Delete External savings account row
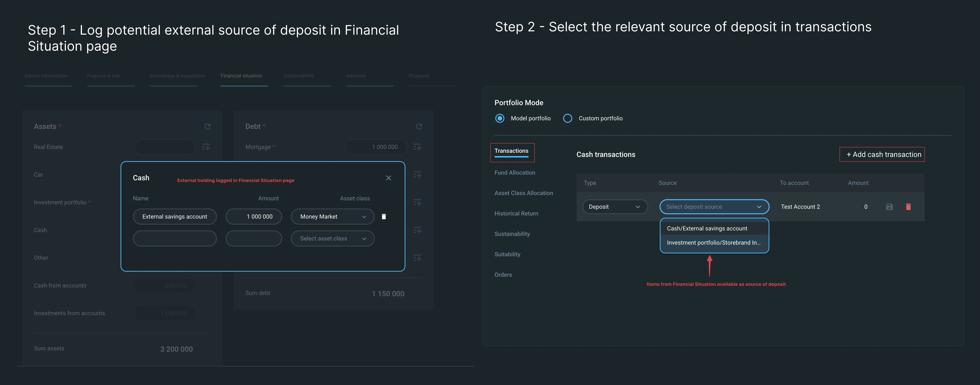 [384, 216]
